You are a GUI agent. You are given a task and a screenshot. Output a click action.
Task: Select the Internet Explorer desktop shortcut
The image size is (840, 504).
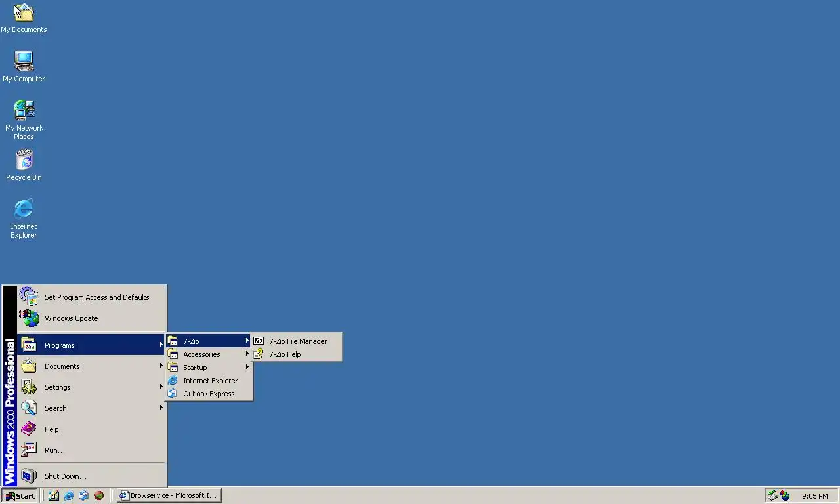click(x=24, y=219)
